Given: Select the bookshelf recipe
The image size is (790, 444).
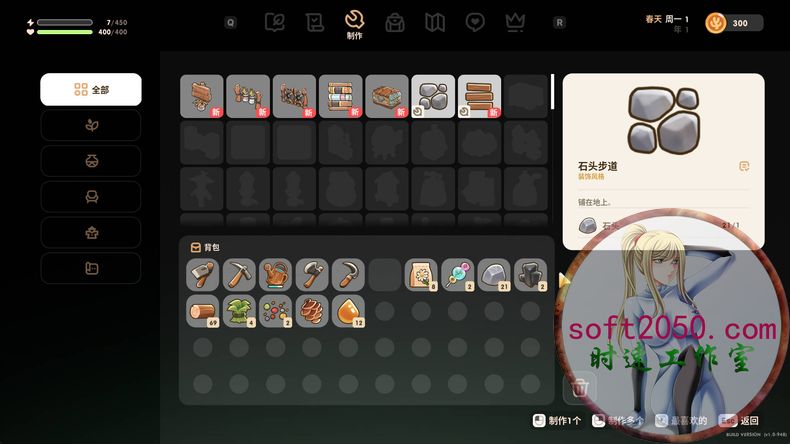Looking at the screenshot, I should 341,96.
